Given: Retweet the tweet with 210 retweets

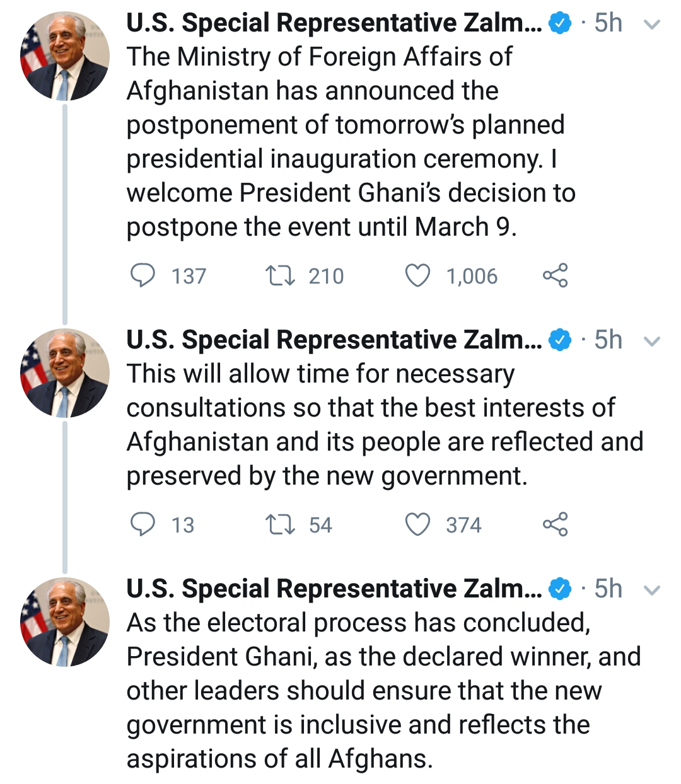Looking at the screenshot, I should point(280,275).
